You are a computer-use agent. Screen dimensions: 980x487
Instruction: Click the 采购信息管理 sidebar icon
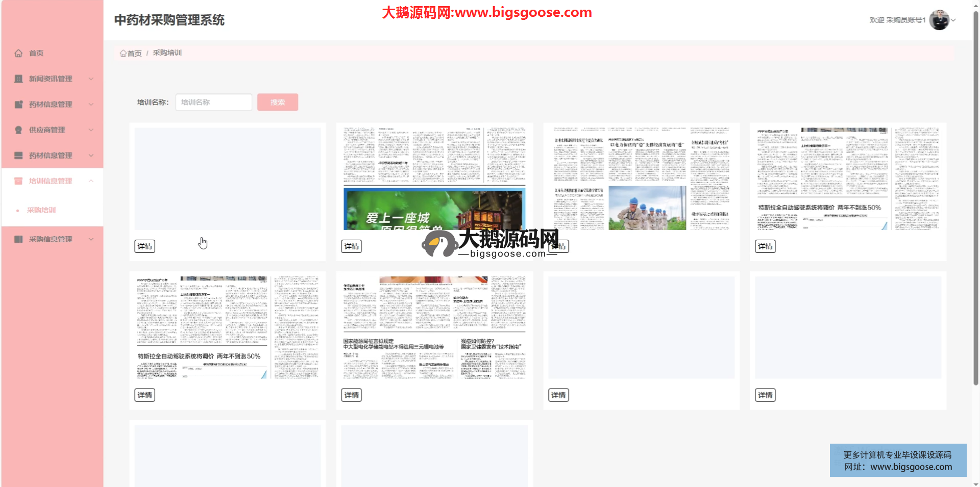click(x=18, y=239)
